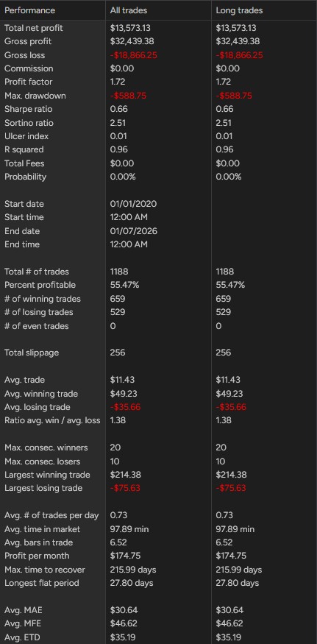
Task: Click the Largest winning trade $214.38 All trades cell
Action: coord(126,475)
